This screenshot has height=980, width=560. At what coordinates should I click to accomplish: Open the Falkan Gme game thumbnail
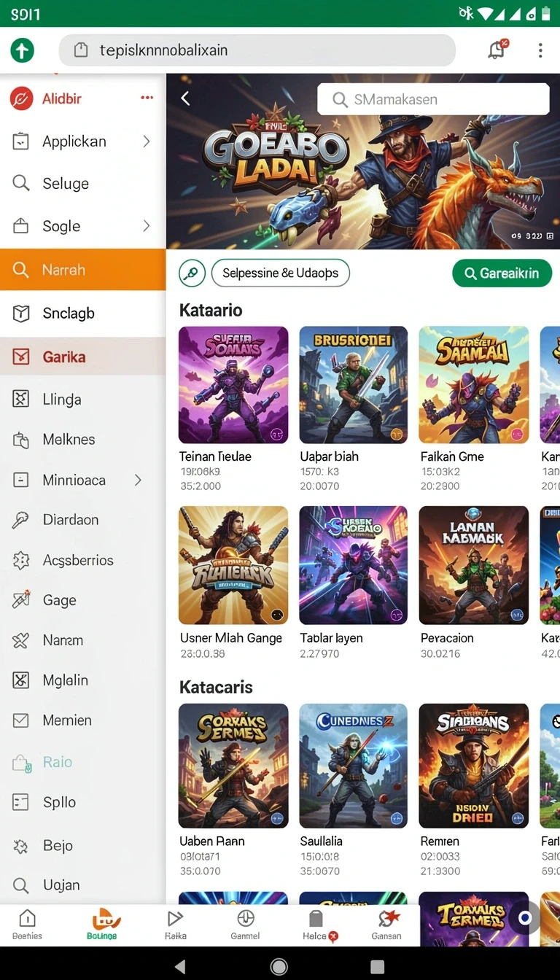point(474,385)
